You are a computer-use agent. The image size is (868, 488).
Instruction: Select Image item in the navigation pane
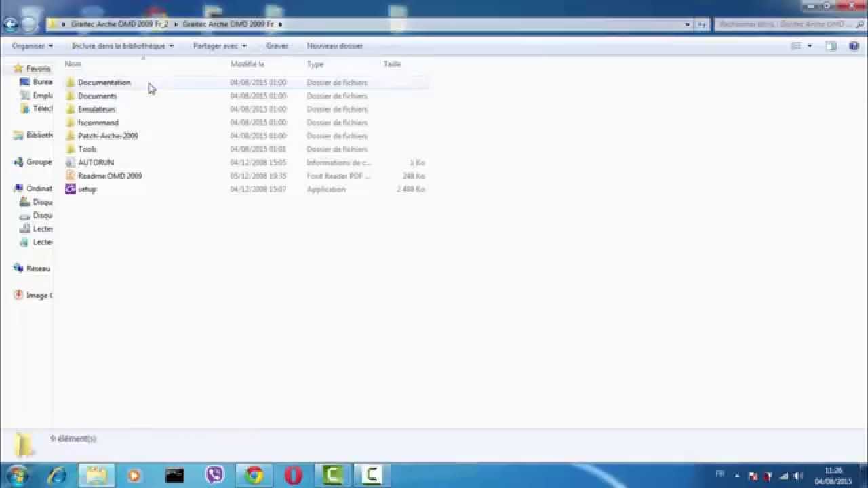33,296
